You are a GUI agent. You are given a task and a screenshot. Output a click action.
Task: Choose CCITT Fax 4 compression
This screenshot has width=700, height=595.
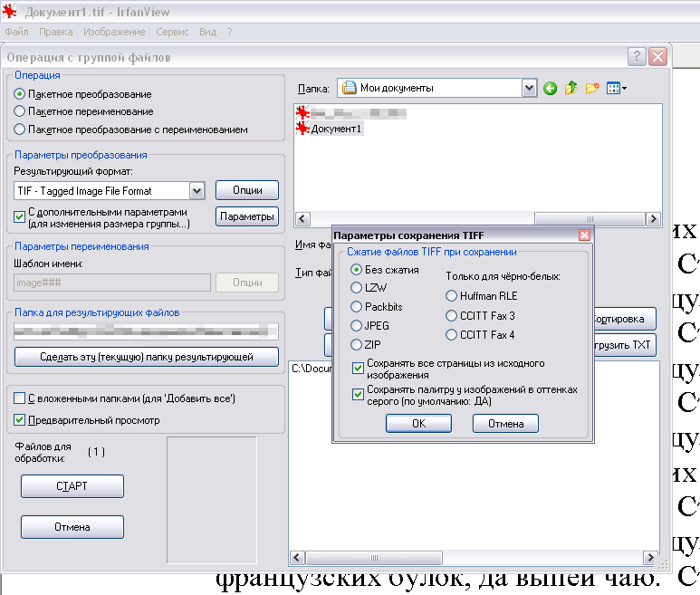click(x=451, y=335)
